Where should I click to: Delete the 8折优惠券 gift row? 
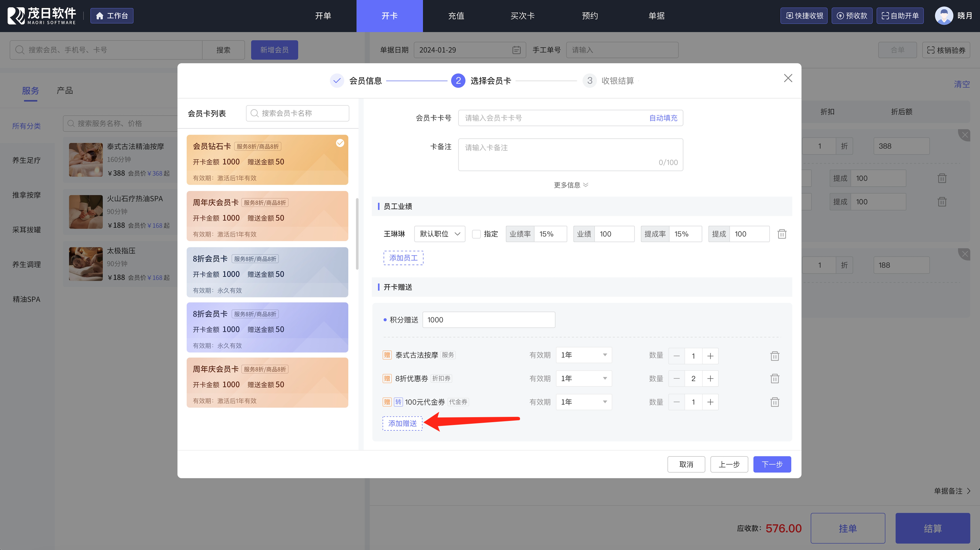pyautogui.click(x=775, y=379)
